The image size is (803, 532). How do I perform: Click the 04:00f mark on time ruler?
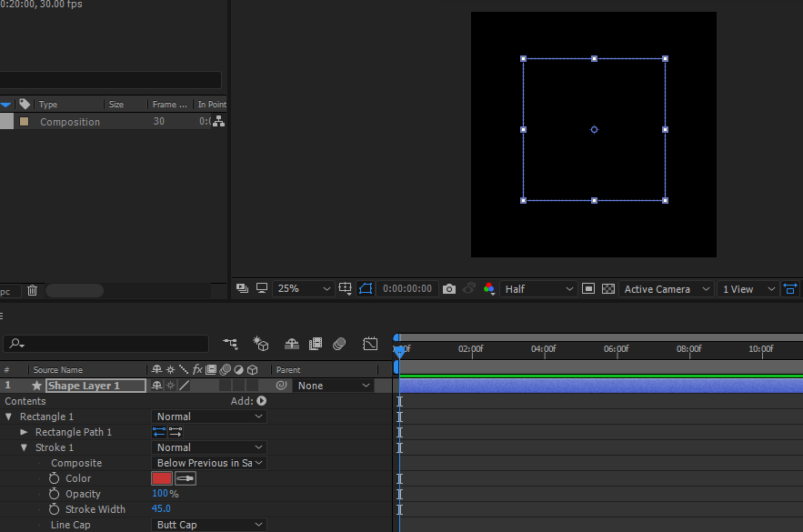coord(544,349)
